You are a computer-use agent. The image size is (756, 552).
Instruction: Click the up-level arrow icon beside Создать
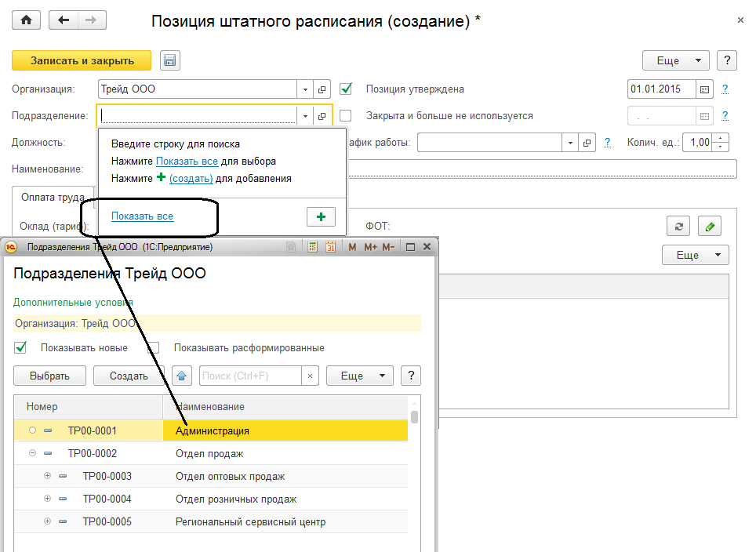coord(182,376)
